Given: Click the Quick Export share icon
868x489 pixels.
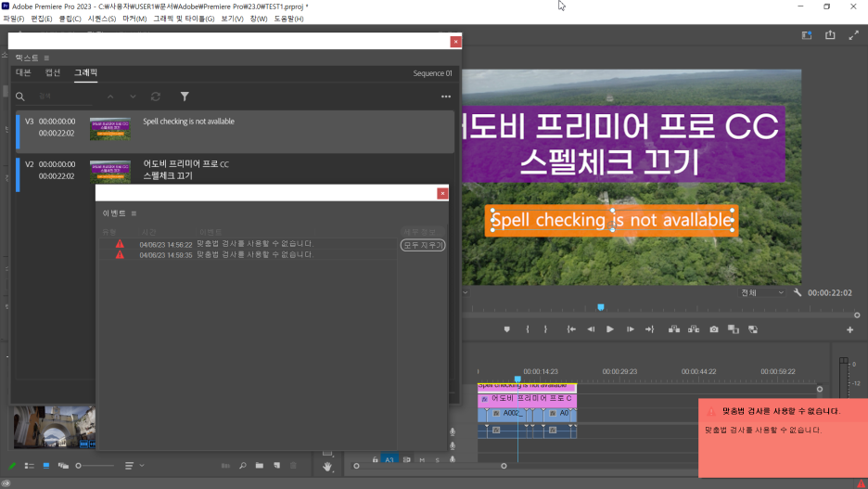Looking at the screenshot, I should tap(830, 35).
